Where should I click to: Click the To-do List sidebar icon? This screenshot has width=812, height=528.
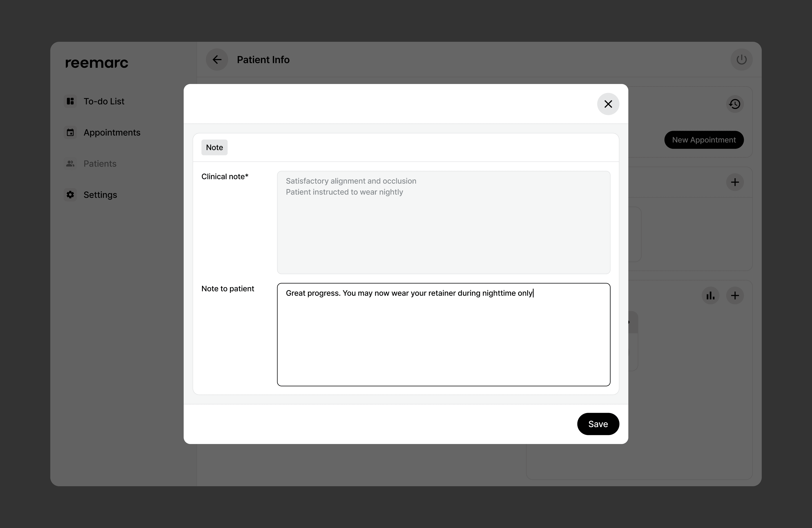tap(70, 101)
